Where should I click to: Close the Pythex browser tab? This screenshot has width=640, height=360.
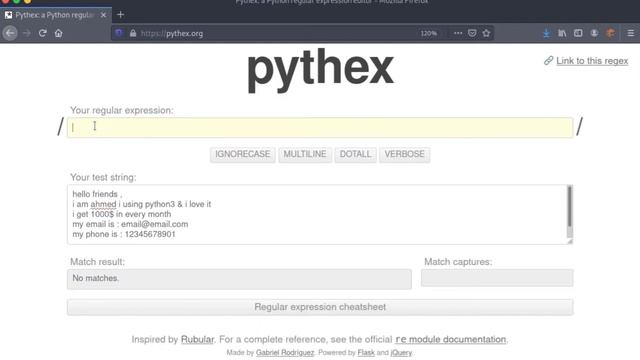[103, 15]
